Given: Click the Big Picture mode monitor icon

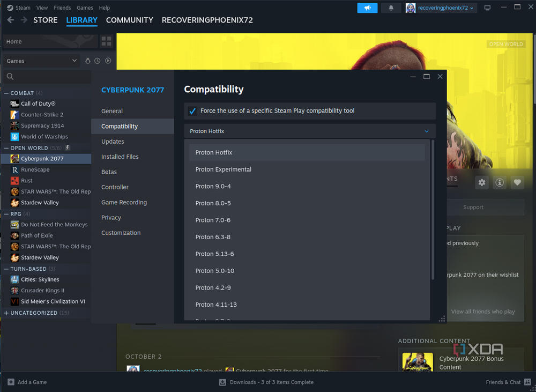Looking at the screenshot, I should [487, 8].
